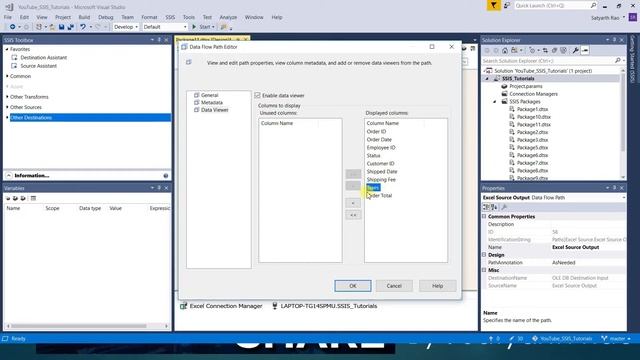Select Data Viewer page in dialog
This screenshot has width=640, height=360.
(215, 110)
